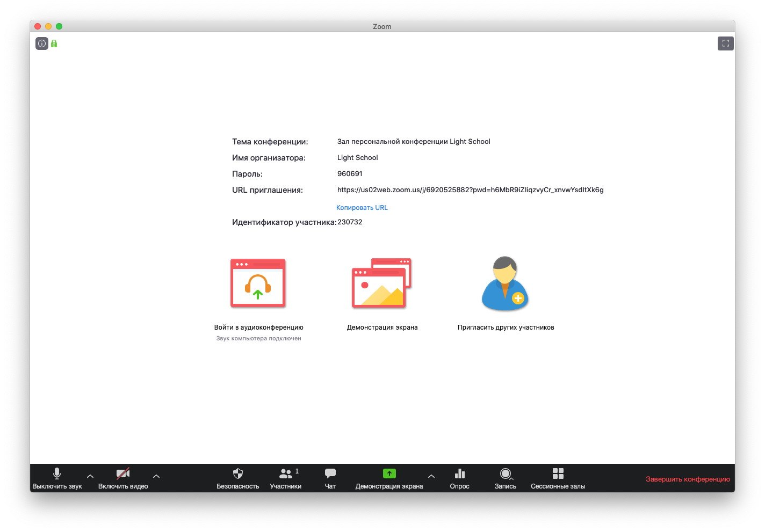Click Завершить конференцию to end the meeting

pos(688,479)
